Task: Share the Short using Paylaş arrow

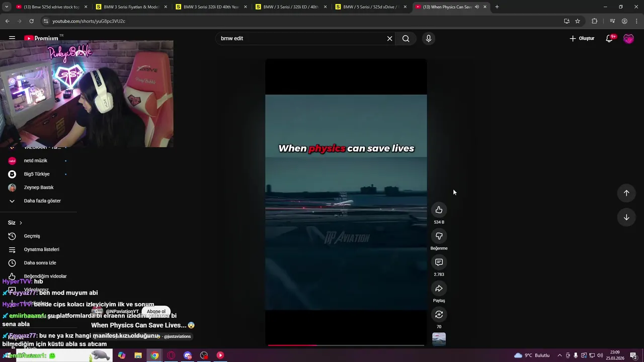Action: click(x=439, y=288)
